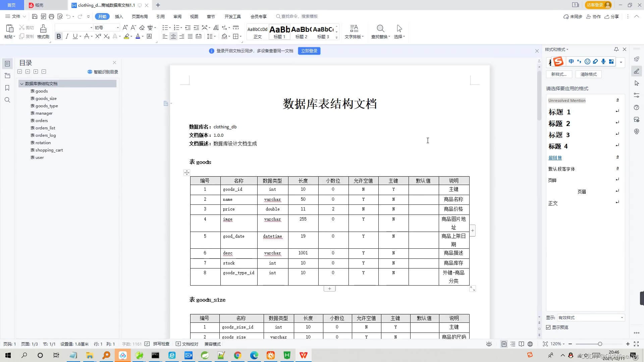The height and width of the screenshot is (362, 644).
Task: Click the undo icon in toolbar
Action: point(68,16)
